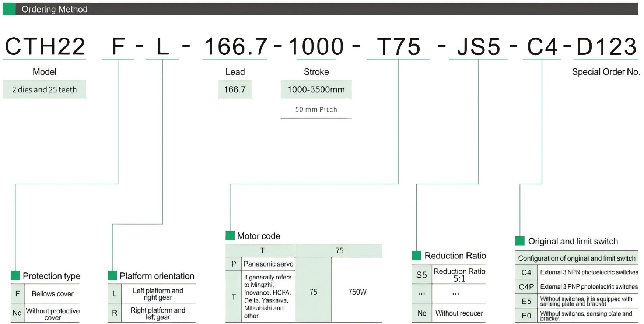644x324 pixels.
Task: Select 'Right platform and left gear' row
Action: pos(158,313)
